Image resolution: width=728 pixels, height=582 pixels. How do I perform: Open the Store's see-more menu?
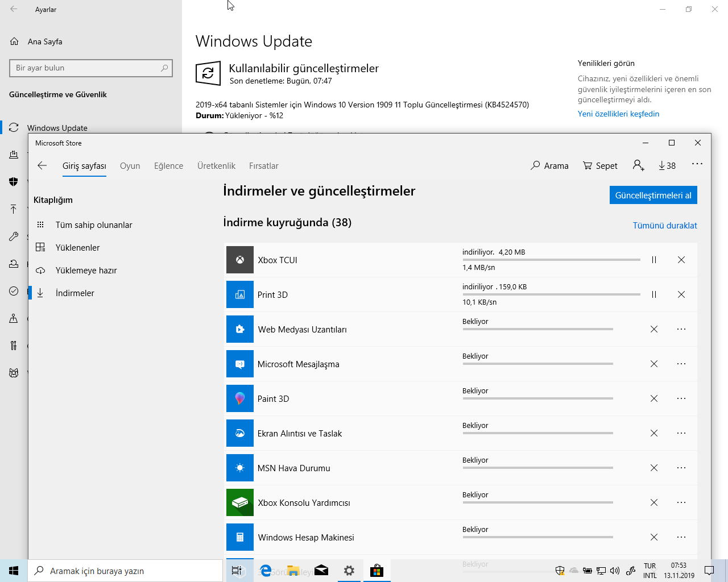[x=697, y=164]
